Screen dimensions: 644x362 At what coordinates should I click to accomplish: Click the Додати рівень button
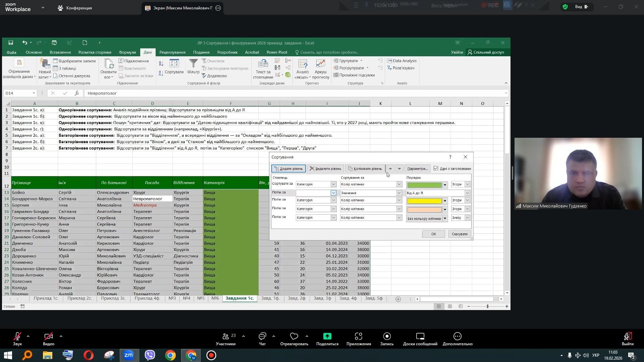288,169
